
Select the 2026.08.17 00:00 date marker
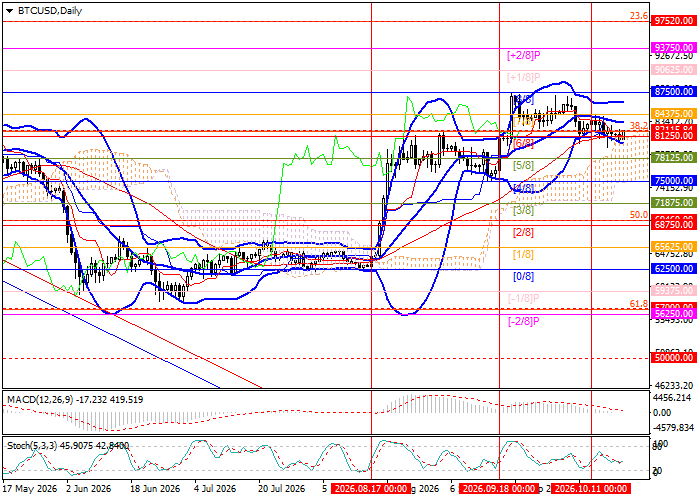click(x=371, y=489)
